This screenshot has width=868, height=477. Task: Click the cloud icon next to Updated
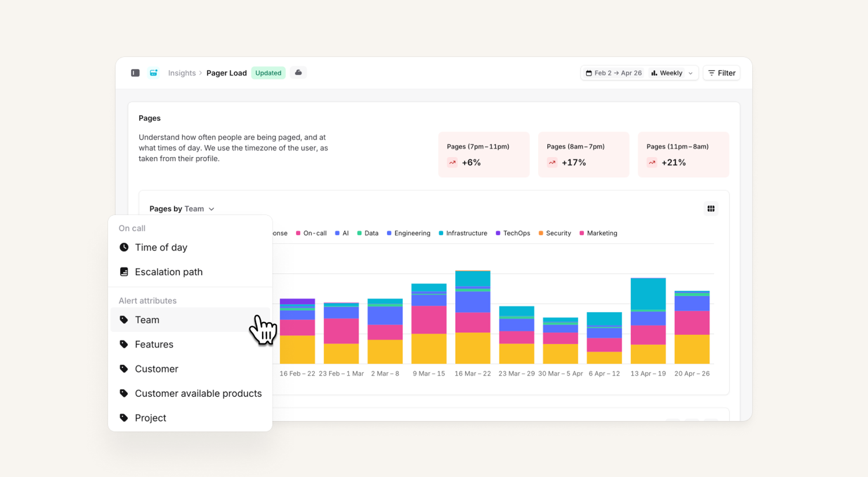298,72
